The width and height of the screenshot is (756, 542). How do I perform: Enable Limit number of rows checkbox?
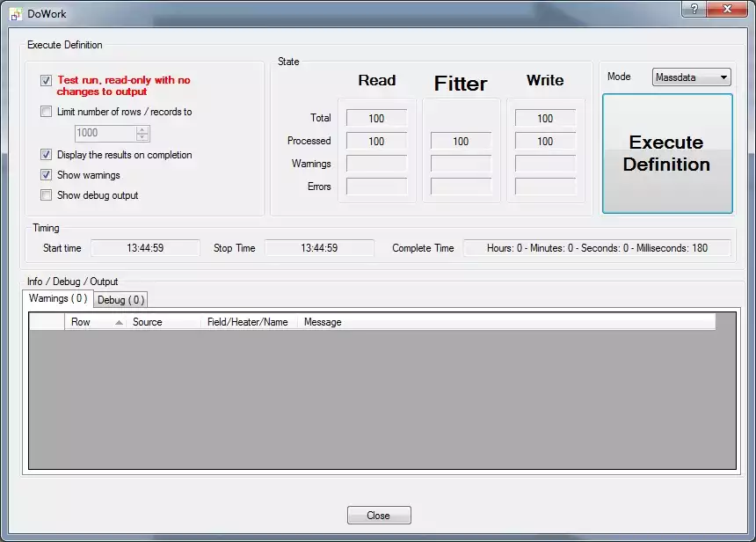tap(47, 112)
